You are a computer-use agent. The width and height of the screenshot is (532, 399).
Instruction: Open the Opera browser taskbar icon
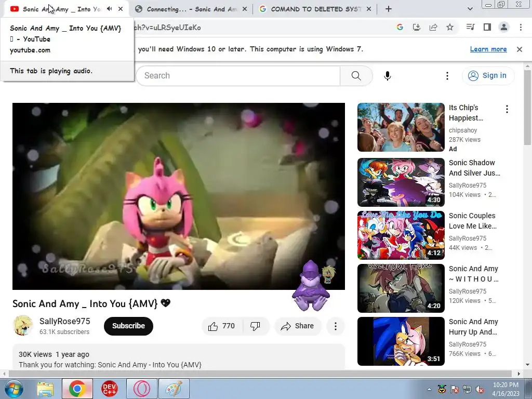point(141,389)
